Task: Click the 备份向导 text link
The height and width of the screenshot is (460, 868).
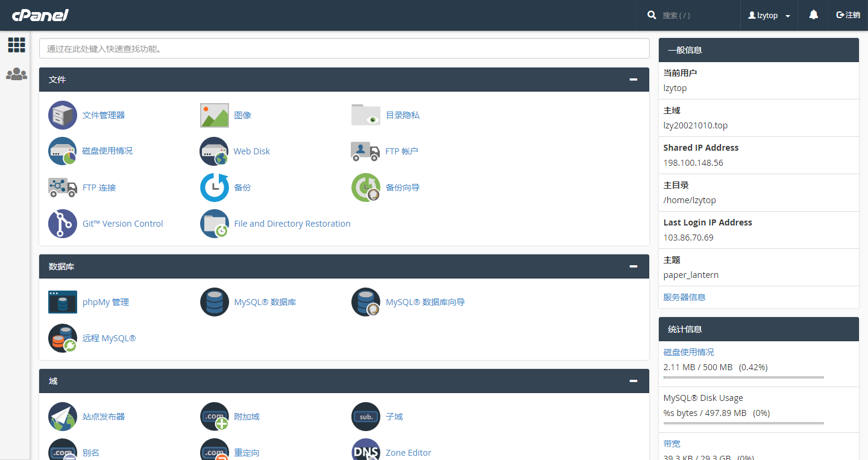Action: tap(403, 187)
